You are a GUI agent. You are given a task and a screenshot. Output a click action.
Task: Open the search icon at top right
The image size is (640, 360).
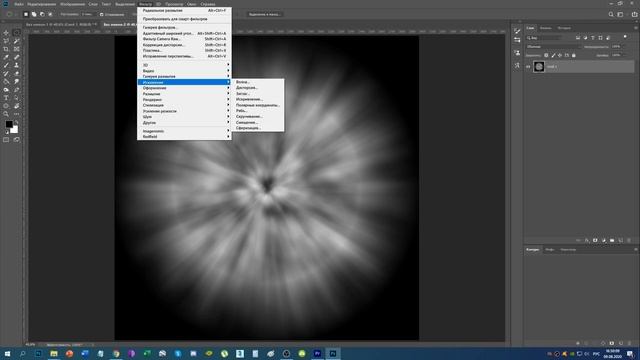tap(611, 14)
